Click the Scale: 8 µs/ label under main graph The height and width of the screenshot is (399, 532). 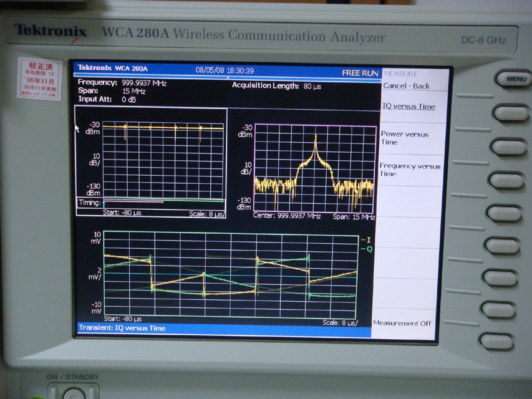tap(340, 322)
